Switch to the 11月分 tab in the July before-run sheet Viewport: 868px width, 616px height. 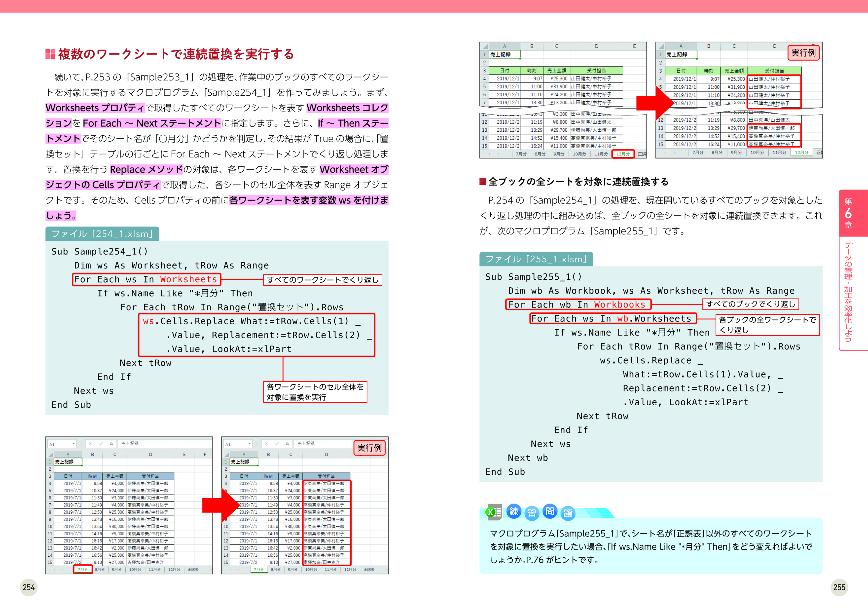click(155, 569)
